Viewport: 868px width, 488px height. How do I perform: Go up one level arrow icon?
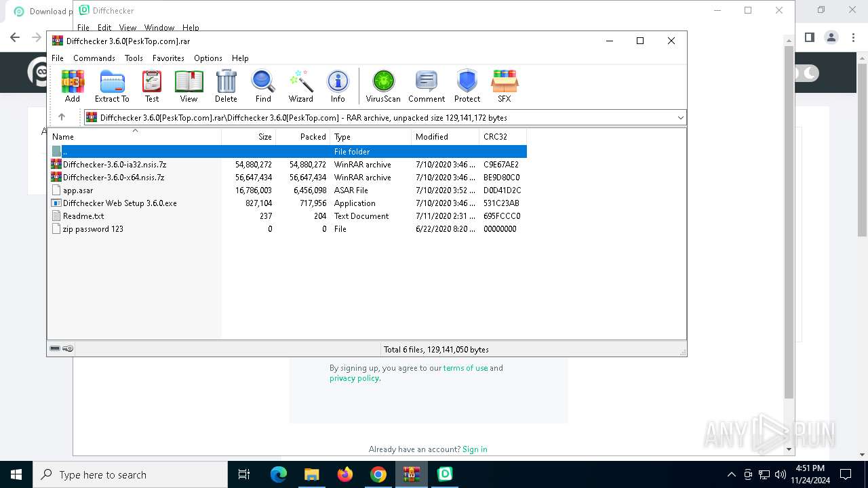click(61, 117)
